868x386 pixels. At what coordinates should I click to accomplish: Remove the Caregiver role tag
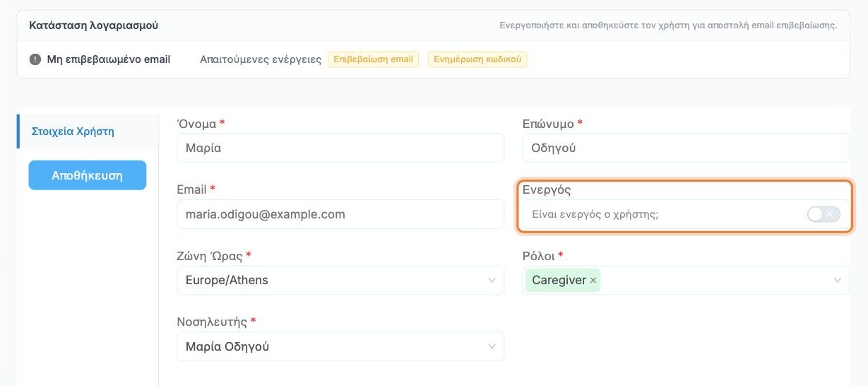tap(593, 281)
